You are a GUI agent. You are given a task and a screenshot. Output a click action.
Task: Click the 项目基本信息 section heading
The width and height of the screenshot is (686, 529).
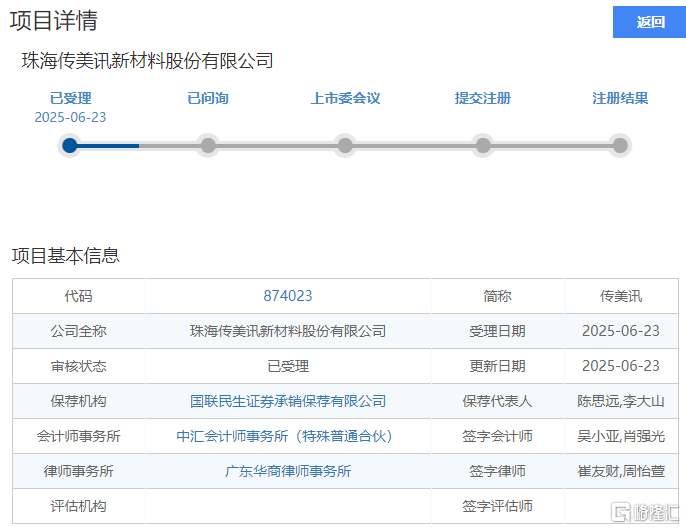[66, 256]
